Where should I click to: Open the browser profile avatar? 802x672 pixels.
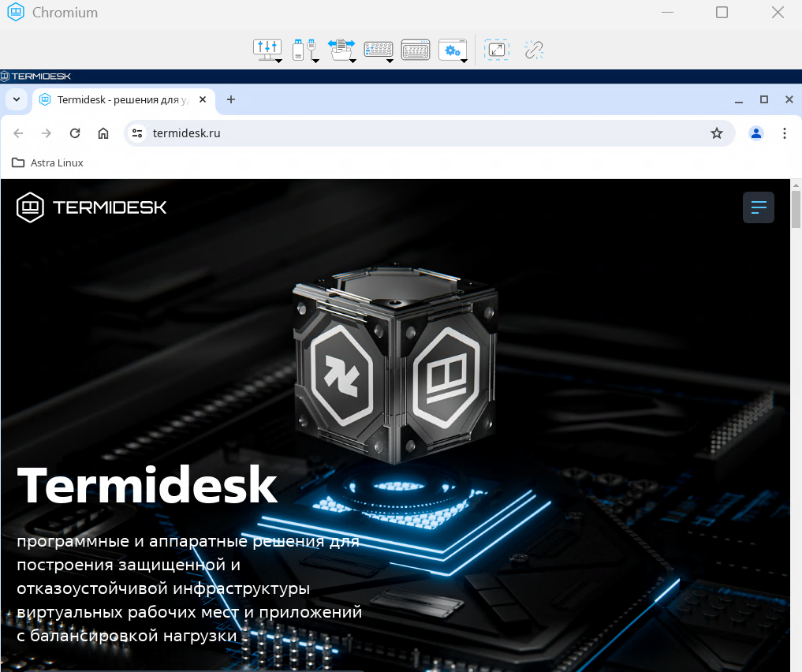(756, 133)
